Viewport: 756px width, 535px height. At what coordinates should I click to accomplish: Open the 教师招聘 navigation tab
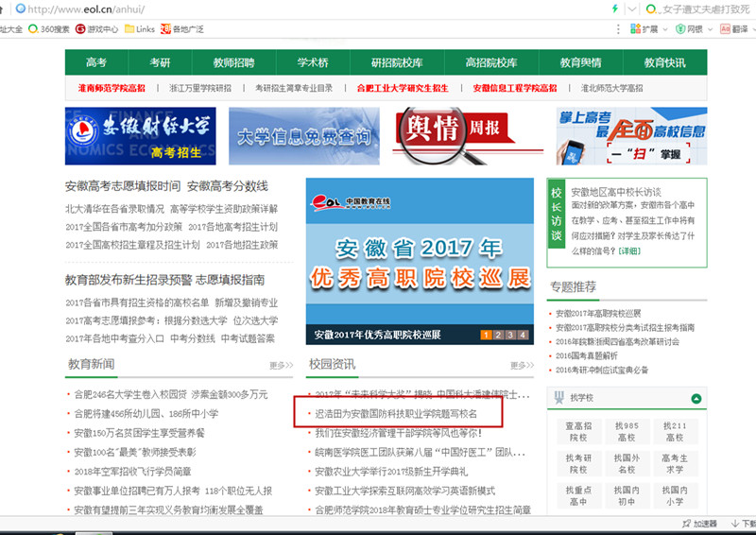point(233,62)
